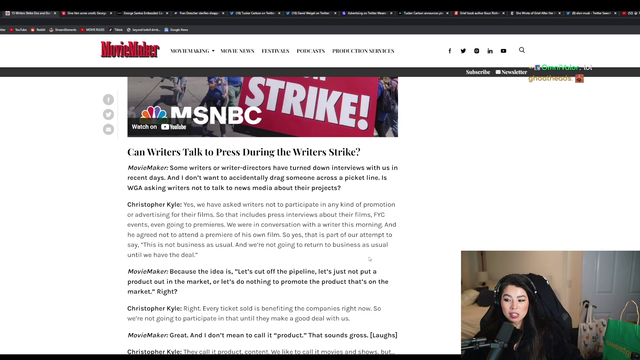This screenshot has width=640, height=360.
Task: Open the Reddit bookmark
Action: click(x=38, y=30)
